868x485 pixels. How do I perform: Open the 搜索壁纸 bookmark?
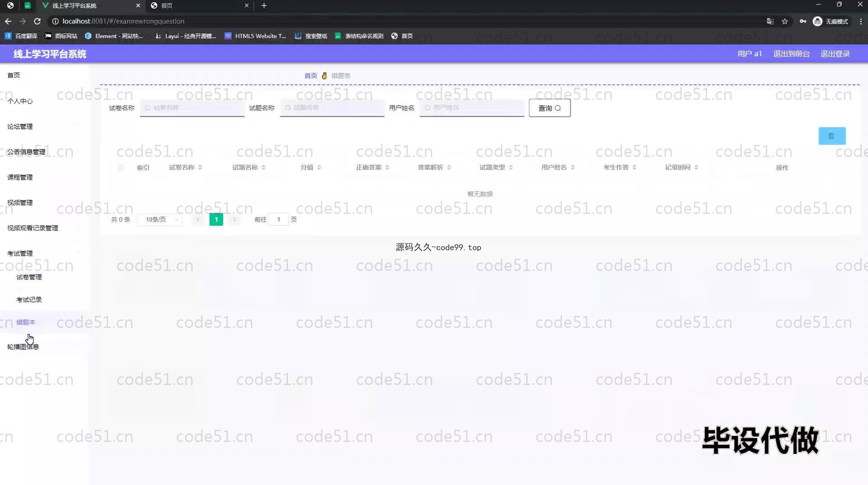point(311,36)
